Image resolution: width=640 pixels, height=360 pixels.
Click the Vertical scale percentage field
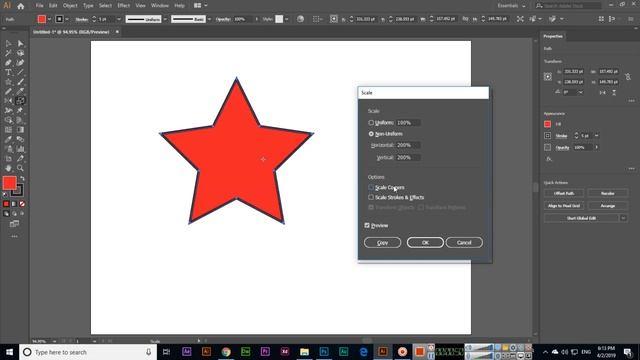(408, 157)
